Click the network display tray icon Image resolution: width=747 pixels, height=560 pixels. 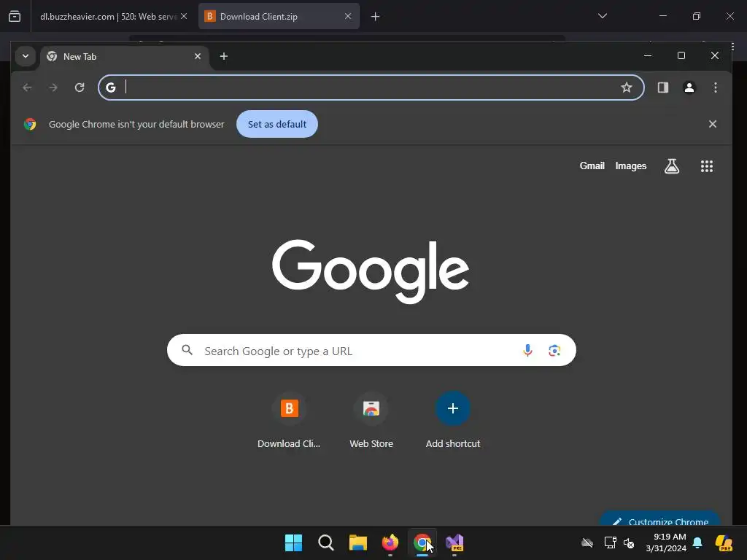click(611, 542)
